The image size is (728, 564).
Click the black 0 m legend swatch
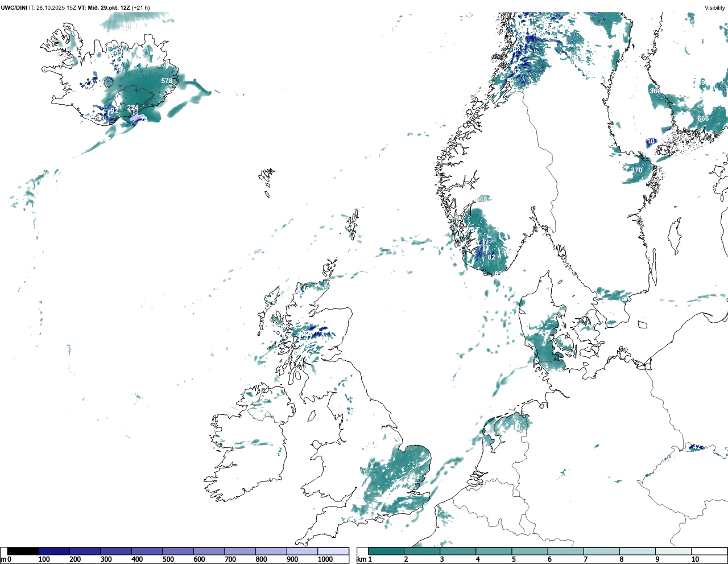pyautogui.click(x=23, y=551)
